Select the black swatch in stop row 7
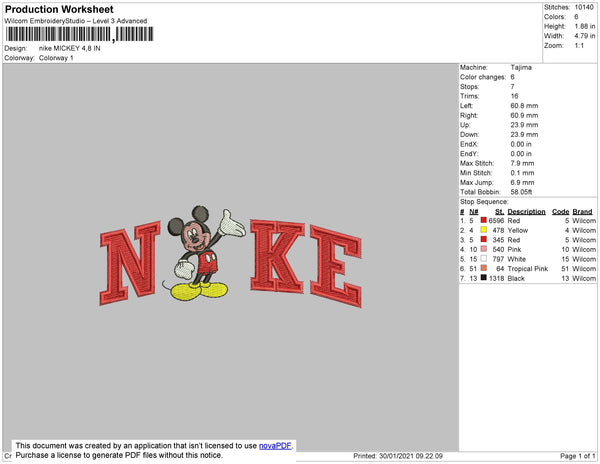 point(484,277)
